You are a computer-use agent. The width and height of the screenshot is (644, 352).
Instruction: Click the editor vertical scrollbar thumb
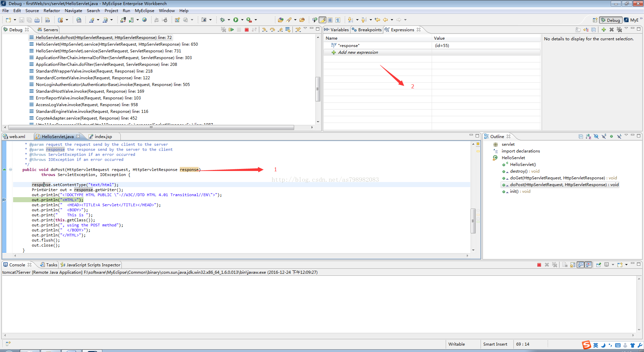[x=473, y=221]
